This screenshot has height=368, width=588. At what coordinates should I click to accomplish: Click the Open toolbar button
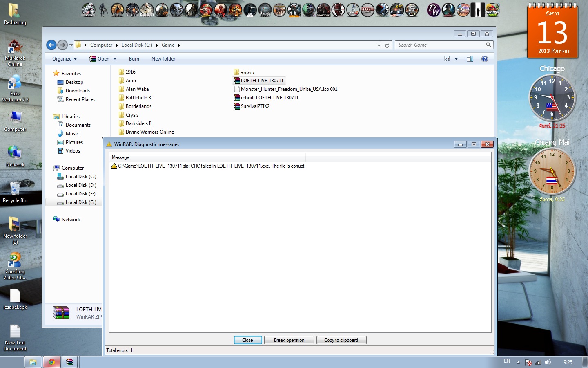[99, 59]
